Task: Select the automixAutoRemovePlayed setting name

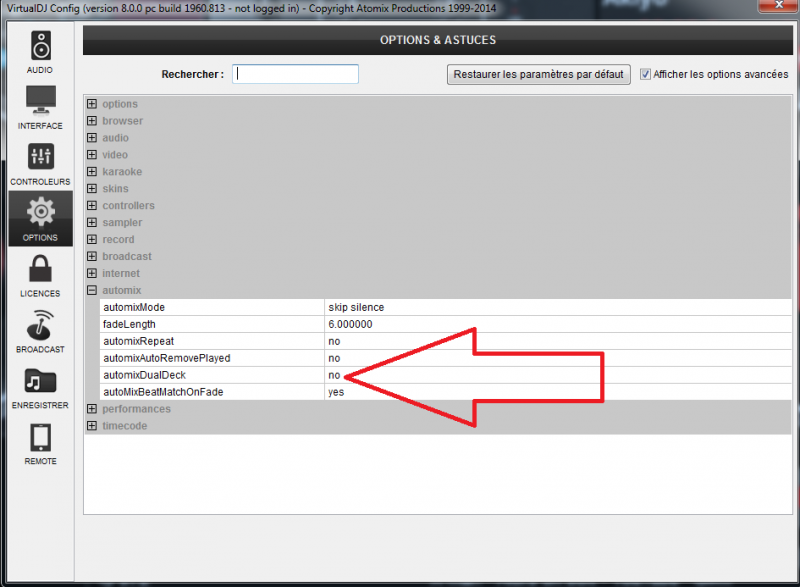Action: 167,358
